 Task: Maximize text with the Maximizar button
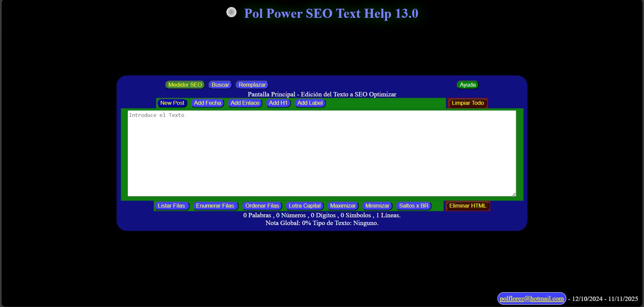342,206
